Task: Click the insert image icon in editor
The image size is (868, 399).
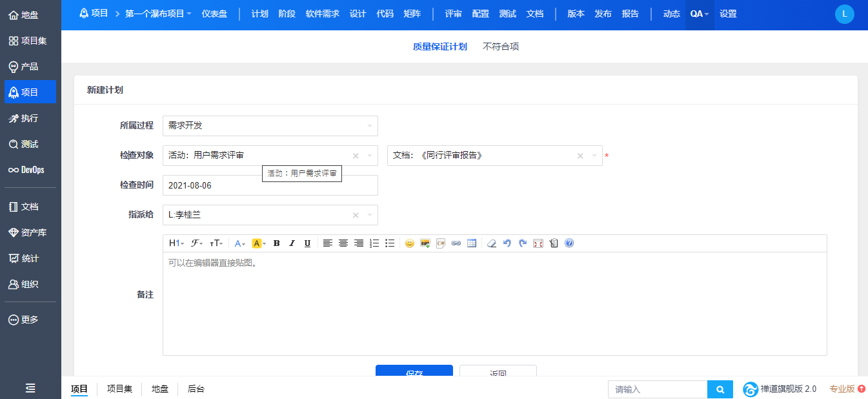Action: tap(425, 243)
